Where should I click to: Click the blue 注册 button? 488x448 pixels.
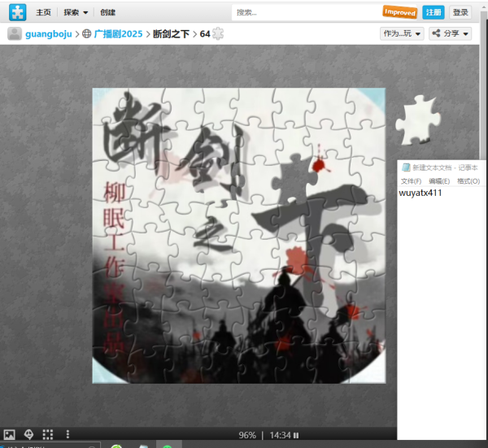click(x=434, y=12)
